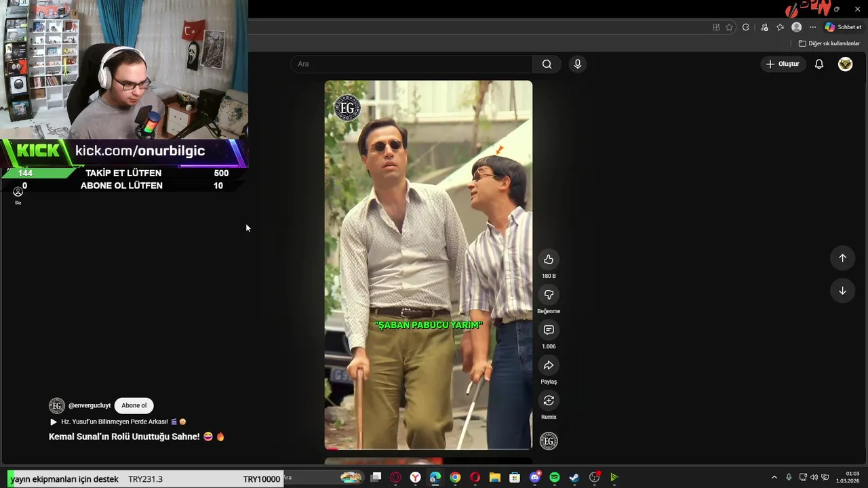Open the browser profile avatar

click(x=797, y=27)
